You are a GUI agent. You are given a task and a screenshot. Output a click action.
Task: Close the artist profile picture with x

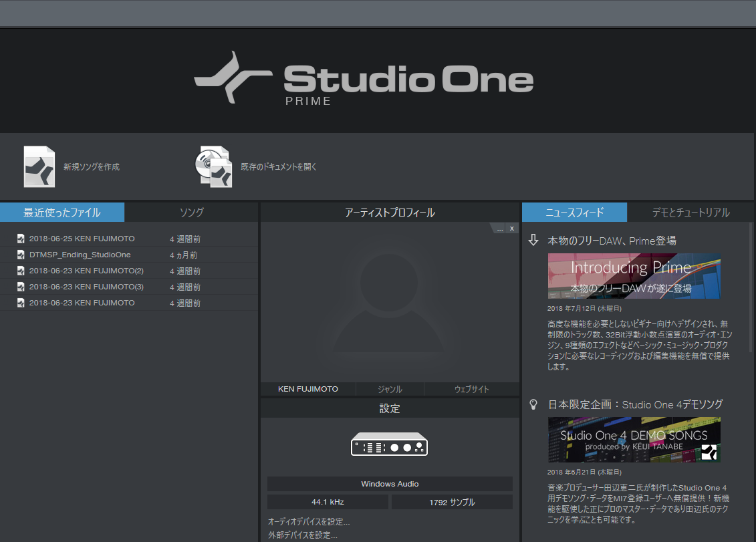point(512,229)
